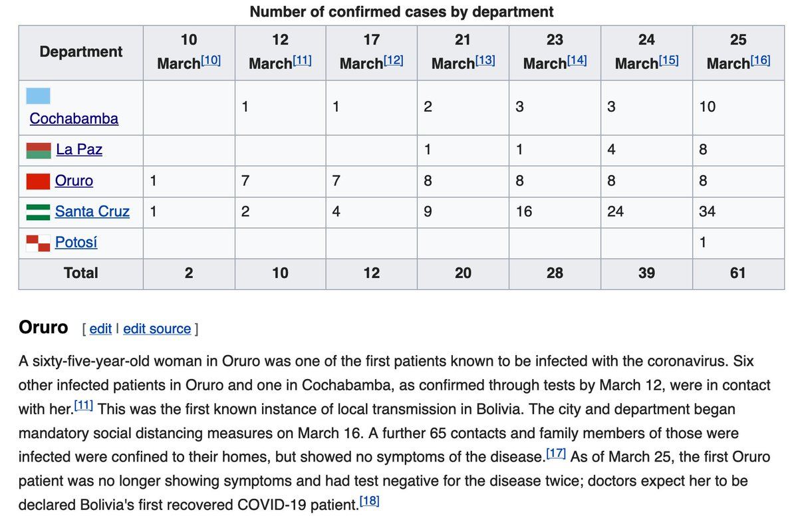Viewport: 798px width, 532px height.
Task: Click the Santa Cruz flag icon
Action: [38, 212]
